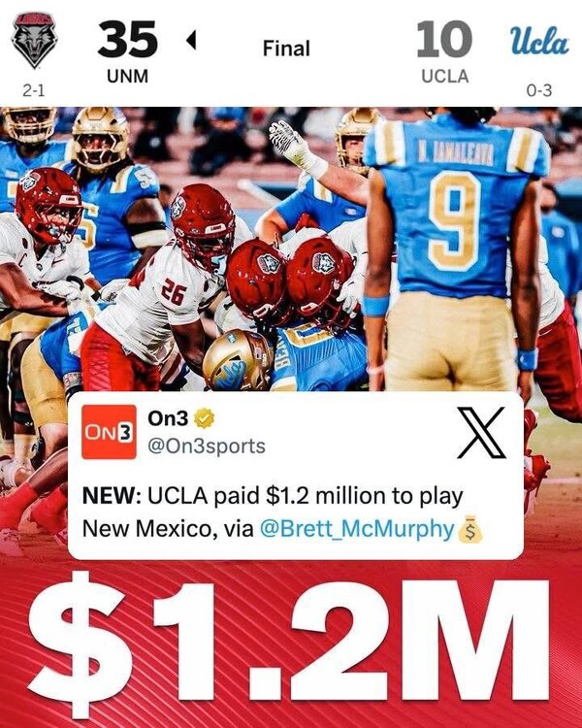Click the UCLA script logo
This screenshot has width=582, height=728.
[539, 41]
